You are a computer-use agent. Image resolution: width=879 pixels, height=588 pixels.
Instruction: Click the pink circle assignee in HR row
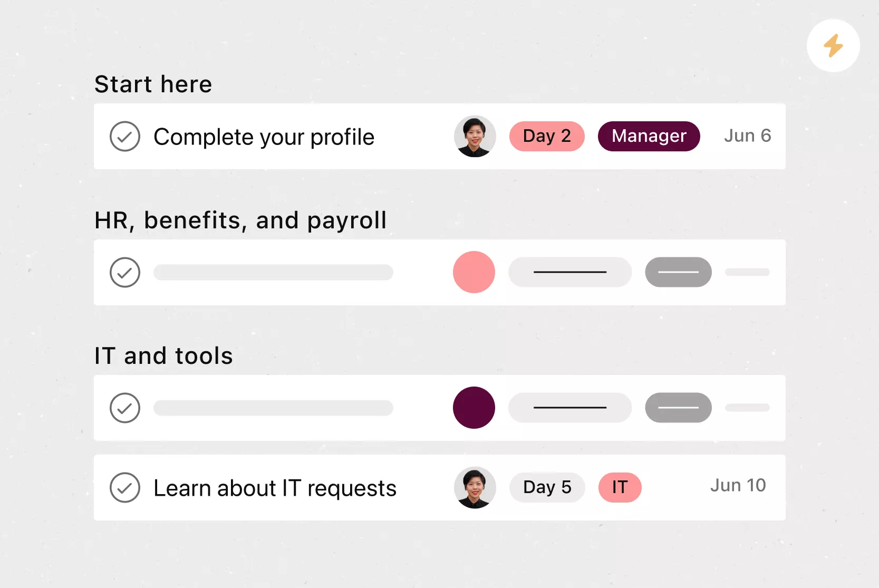[474, 272]
